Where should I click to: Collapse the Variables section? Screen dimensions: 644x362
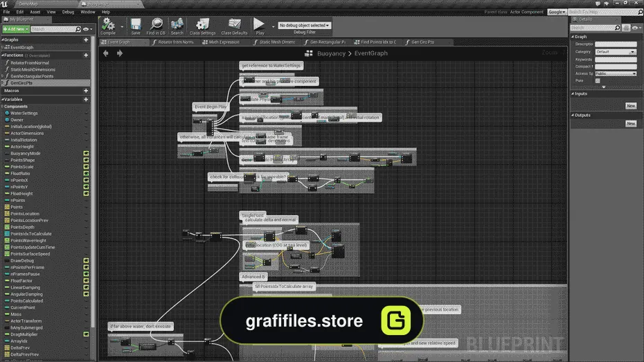[3, 99]
